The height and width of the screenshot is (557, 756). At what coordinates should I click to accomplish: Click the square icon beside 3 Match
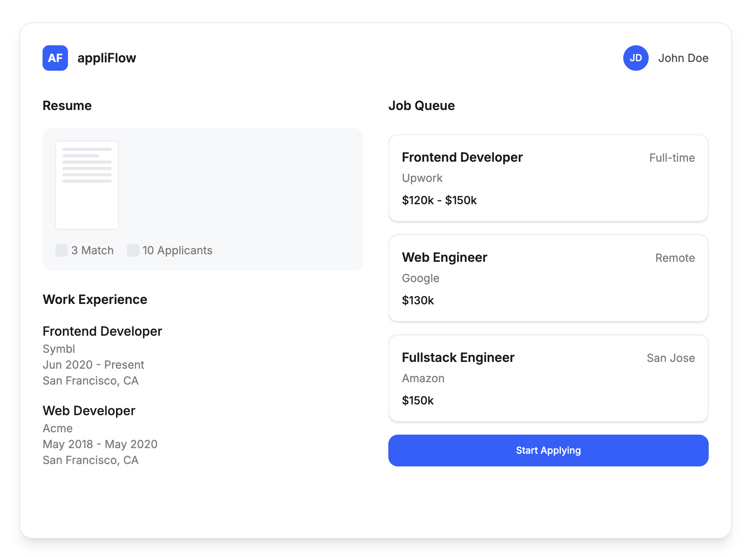(x=62, y=250)
